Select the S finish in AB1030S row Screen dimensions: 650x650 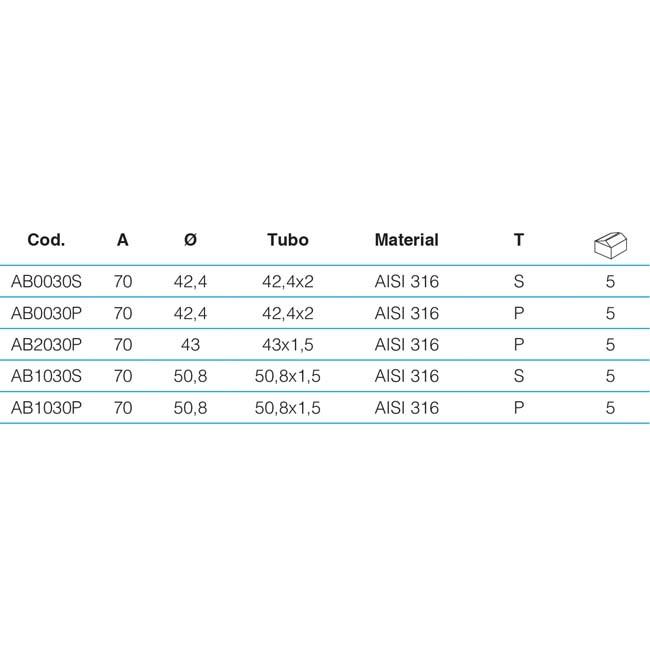(519, 376)
